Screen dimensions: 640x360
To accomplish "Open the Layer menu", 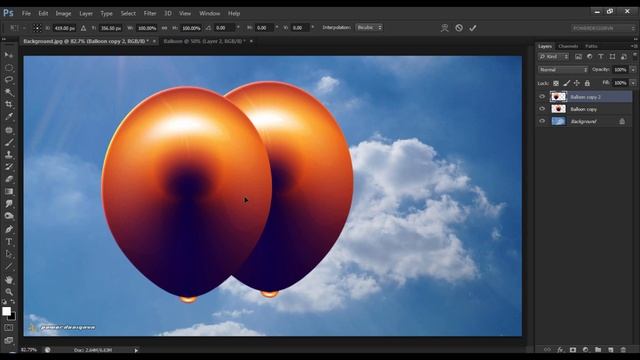I will click(86, 13).
